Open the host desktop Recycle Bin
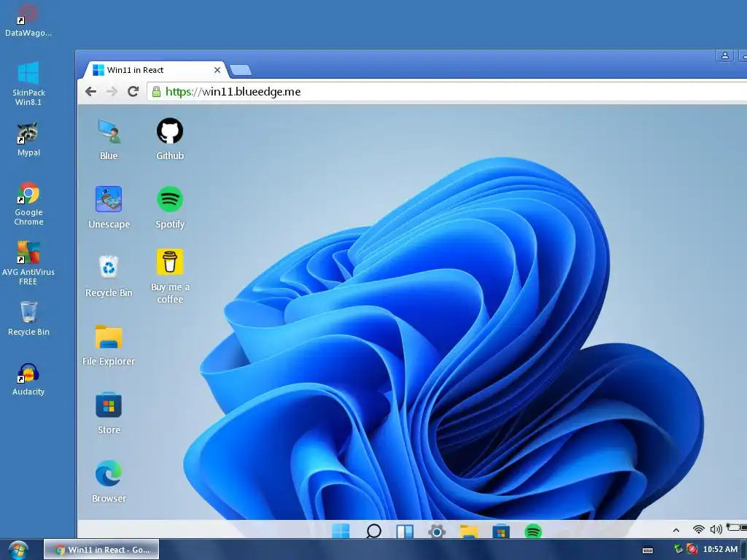This screenshot has height=560, width=747. (28, 318)
